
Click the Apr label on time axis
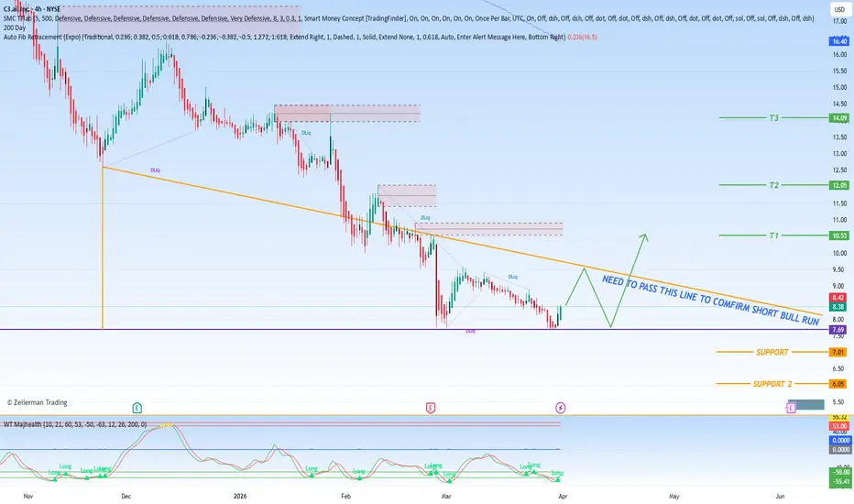(x=563, y=497)
